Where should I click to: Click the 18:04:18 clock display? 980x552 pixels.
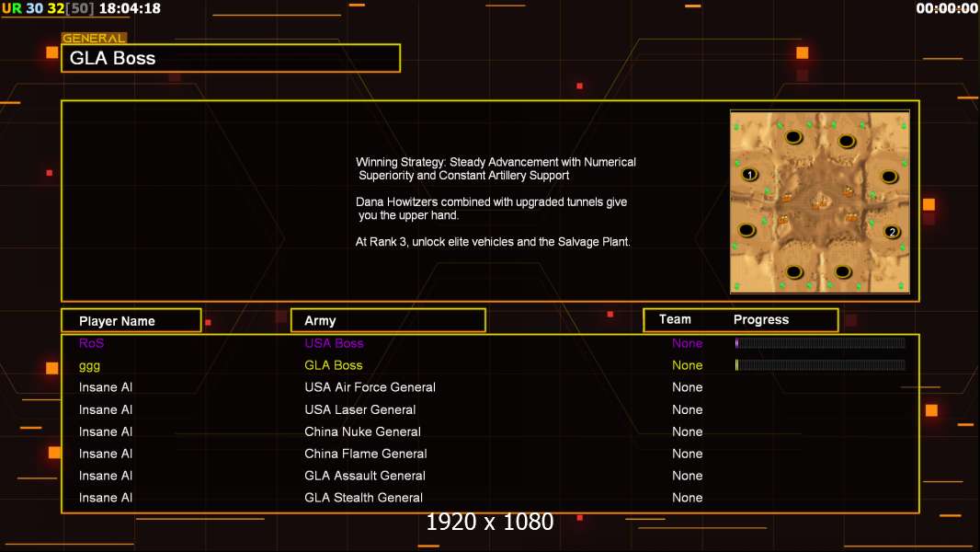click(x=130, y=8)
